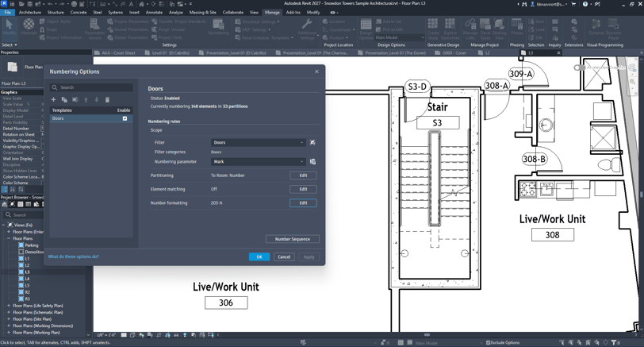Viewport: 644px width, 347px height.
Task: Delete the selected template with trash icon
Action: pyautogui.click(x=108, y=100)
